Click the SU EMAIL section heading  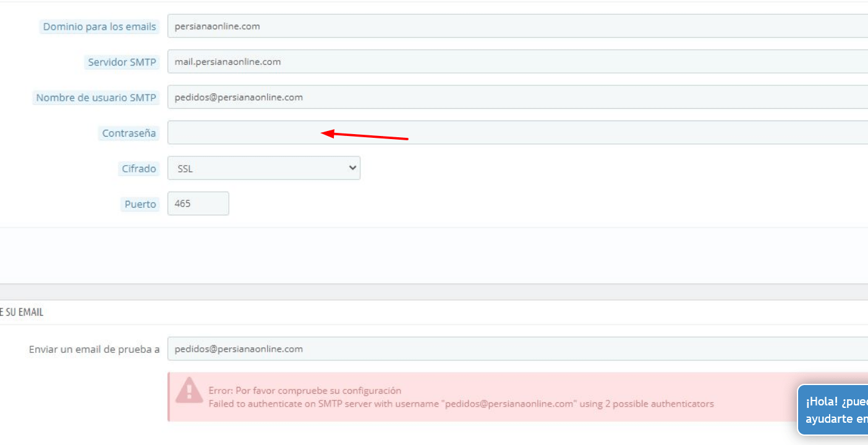pyautogui.click(x=22, y=312)
